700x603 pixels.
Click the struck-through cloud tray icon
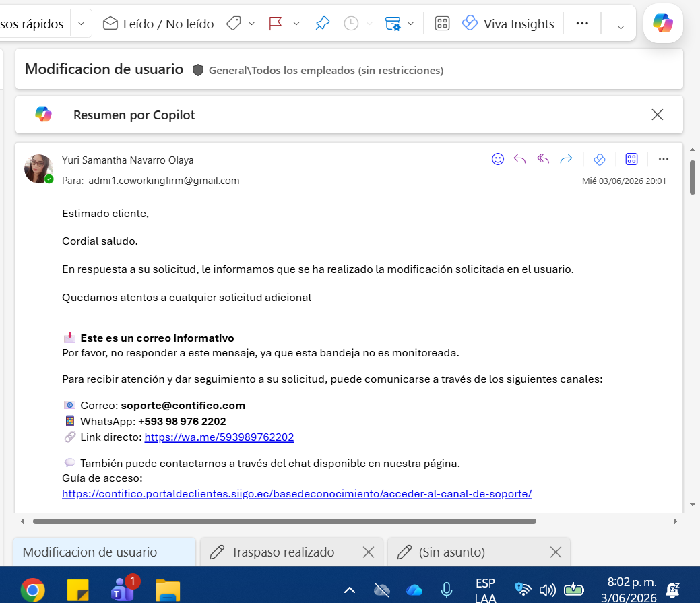[x=382, y=590]
